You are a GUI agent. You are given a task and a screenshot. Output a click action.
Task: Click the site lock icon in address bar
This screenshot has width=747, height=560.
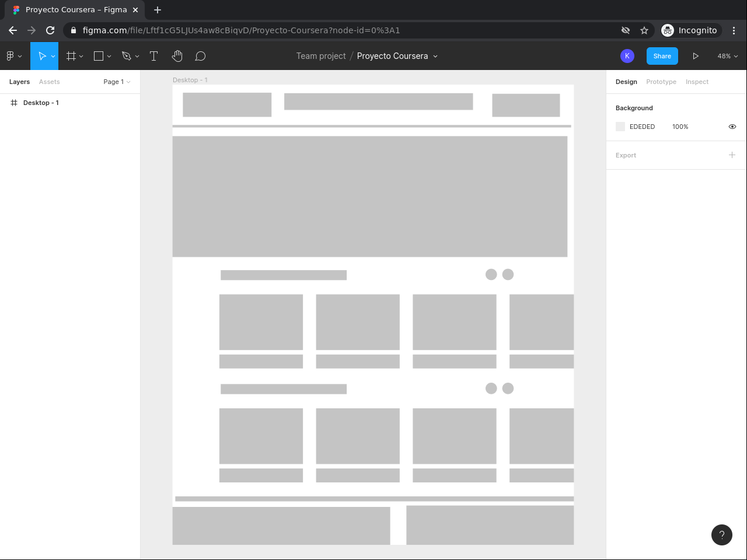74,30
